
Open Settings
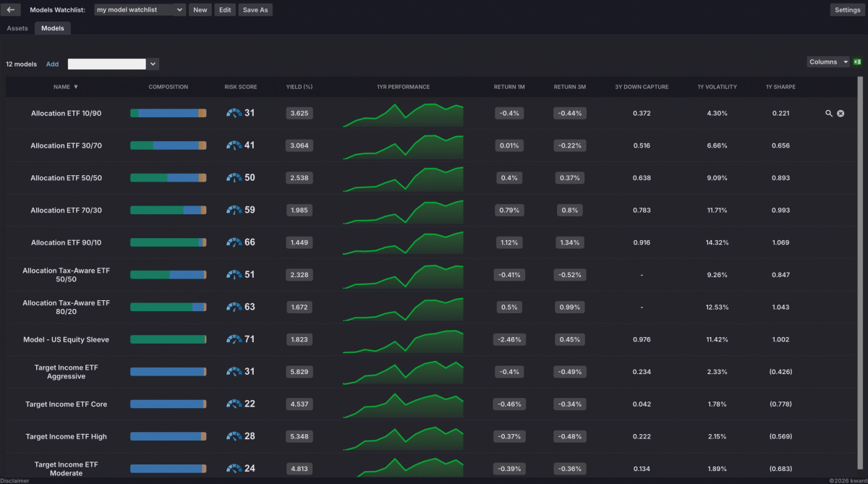(848, 9)
